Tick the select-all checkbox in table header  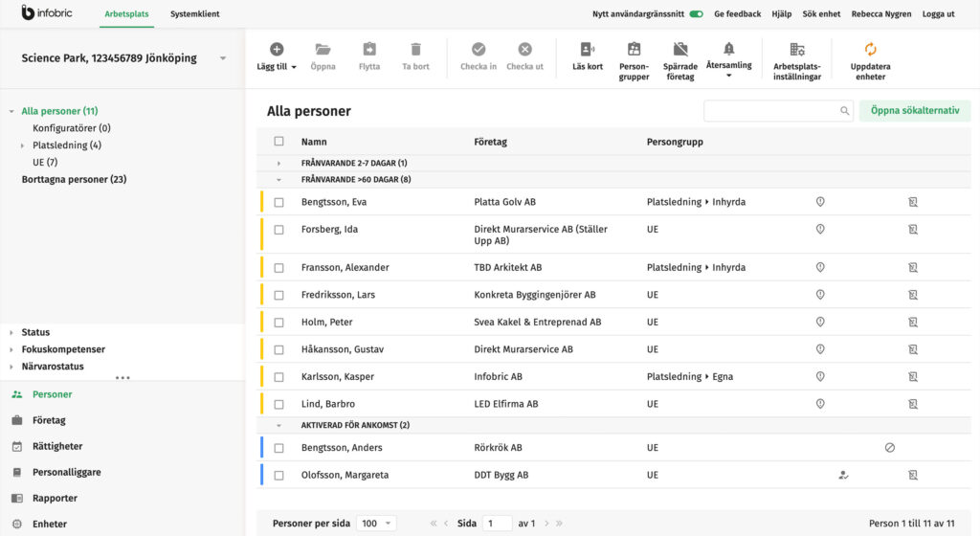(279, 142)
